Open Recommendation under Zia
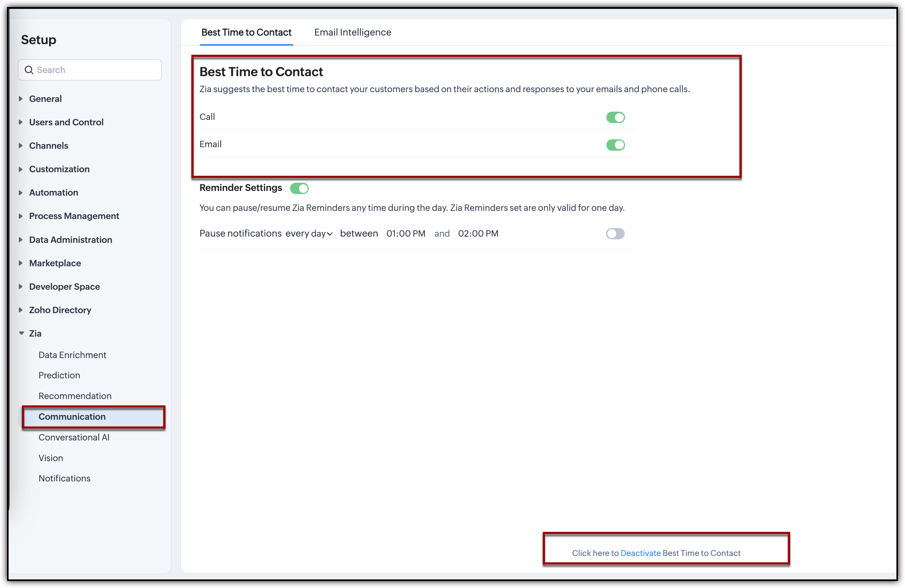This screenshot has width=905, height=588. pos(75,396)
